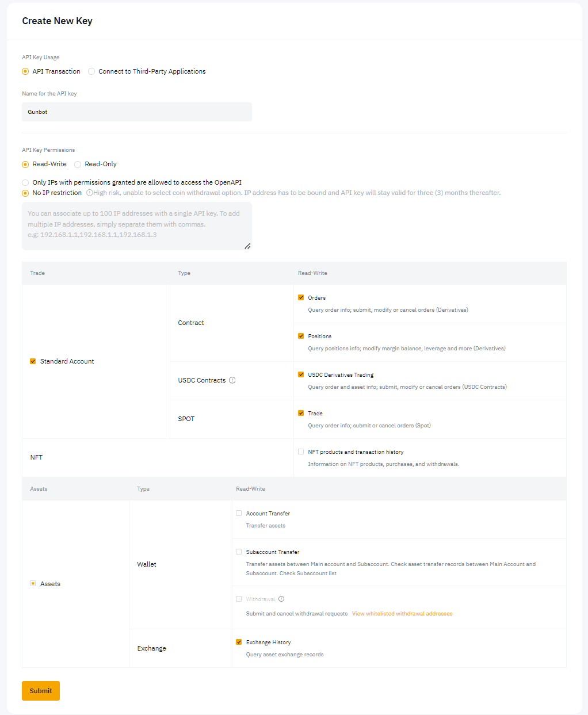The image size is (588, 715).
Task: Enable the Subaccount Transfer checkbox
Action: click(239, 552)
